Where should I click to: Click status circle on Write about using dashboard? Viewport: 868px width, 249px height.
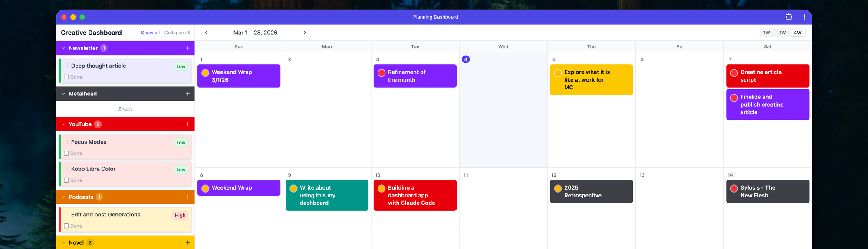click(293, 188)
